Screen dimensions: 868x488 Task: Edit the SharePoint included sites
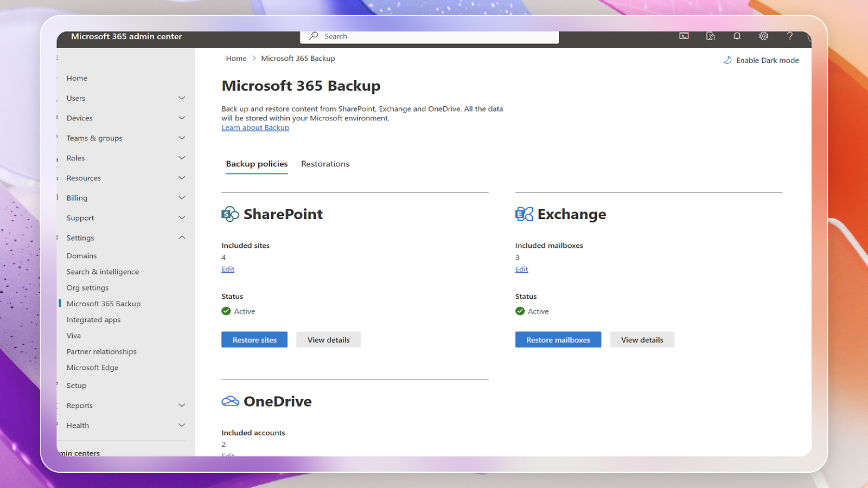tap(228, 269)
